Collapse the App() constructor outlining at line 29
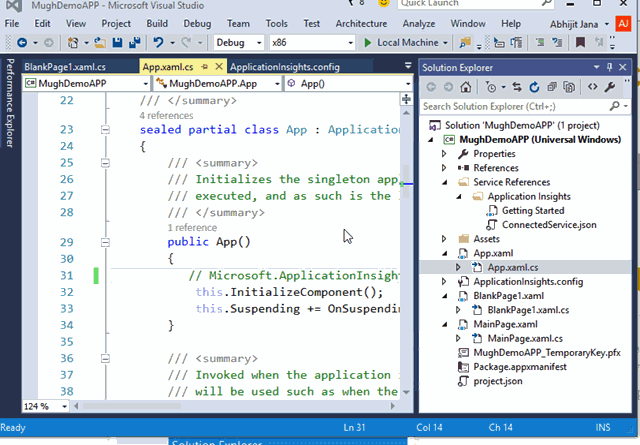Image resolution: width=640 pixels, height=445 pixels. click(105, 243)
